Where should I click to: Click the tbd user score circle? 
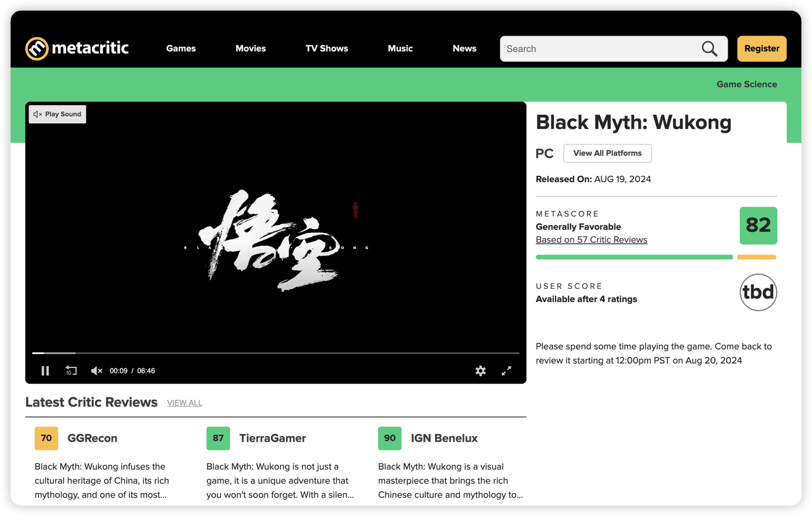(758, 293)
